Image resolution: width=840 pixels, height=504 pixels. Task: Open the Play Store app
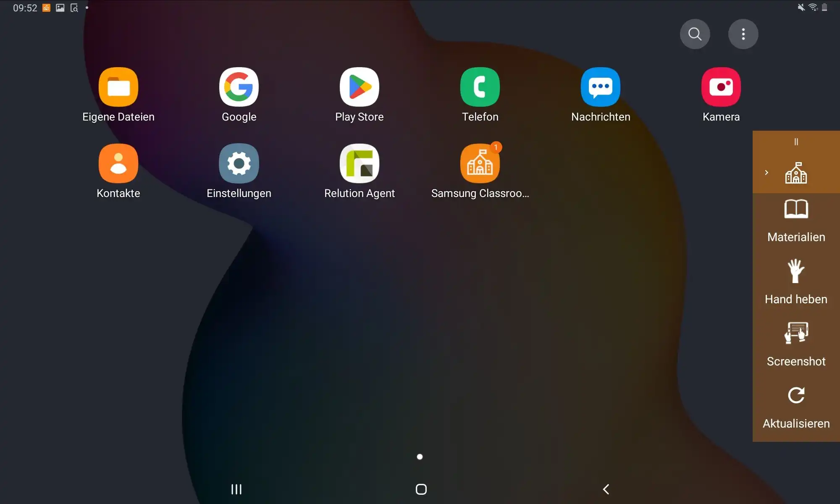pyautogui.click(x=360, y=87)
